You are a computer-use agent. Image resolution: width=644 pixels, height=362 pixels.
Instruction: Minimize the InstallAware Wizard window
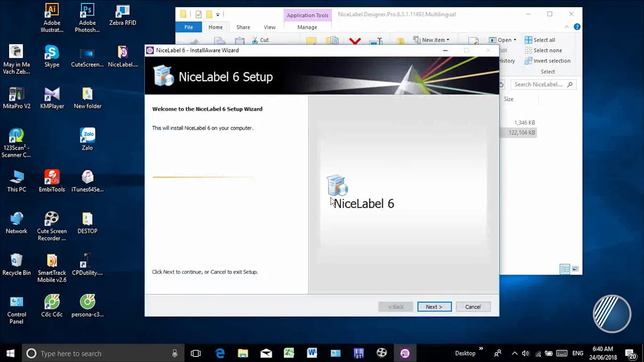coord(445,50)
